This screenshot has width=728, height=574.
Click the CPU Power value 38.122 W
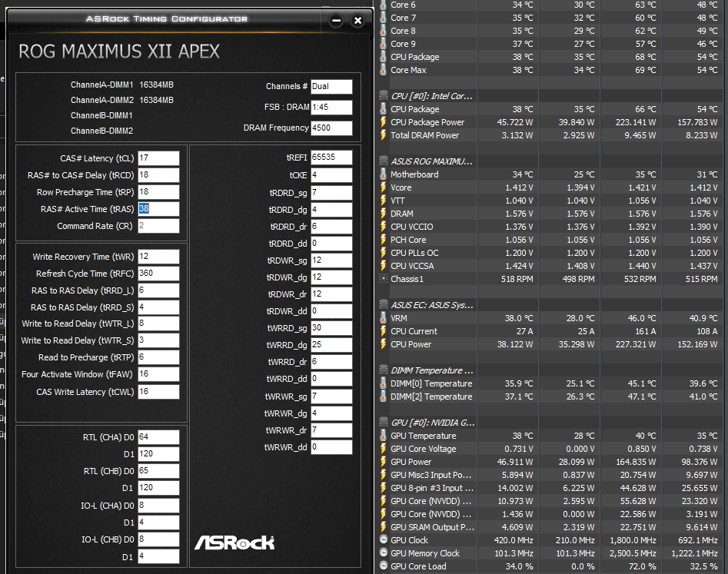[x=515, y=344]
